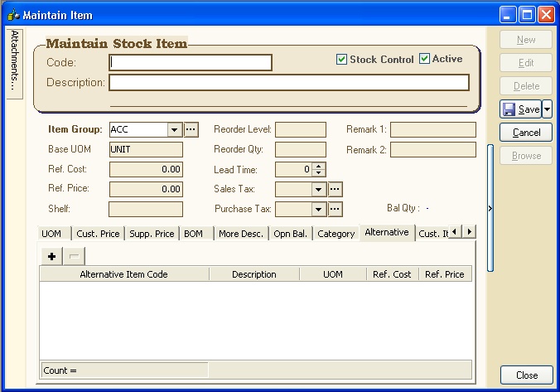This screenshot has width=560, height=392.
Task: Open the partially visible Cust. It tab
Action: 432,234
